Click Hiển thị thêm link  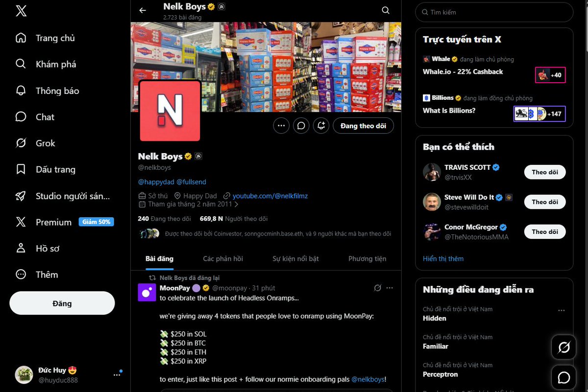(x=443, y=258)
